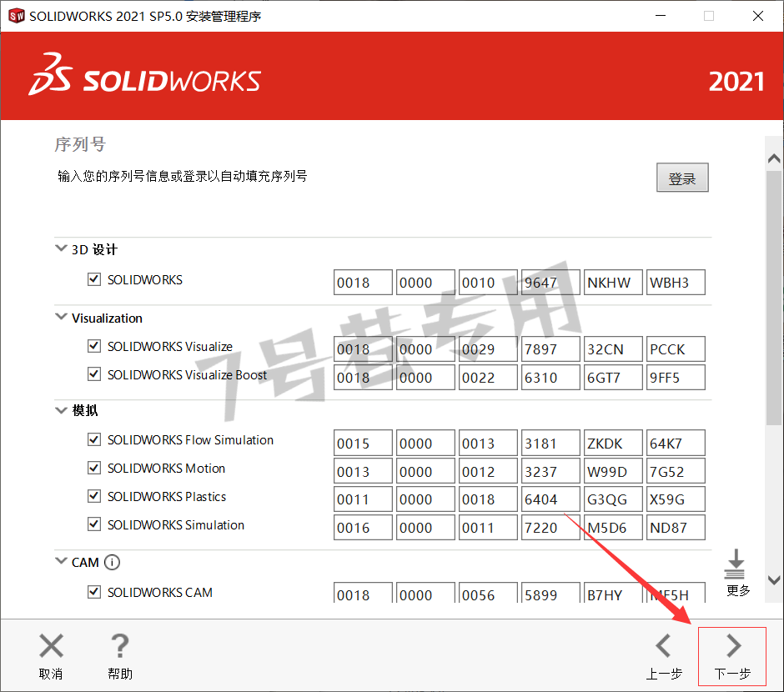Click Flow Simulation first field 0015
Screen dimensions: 784x692
363,444
